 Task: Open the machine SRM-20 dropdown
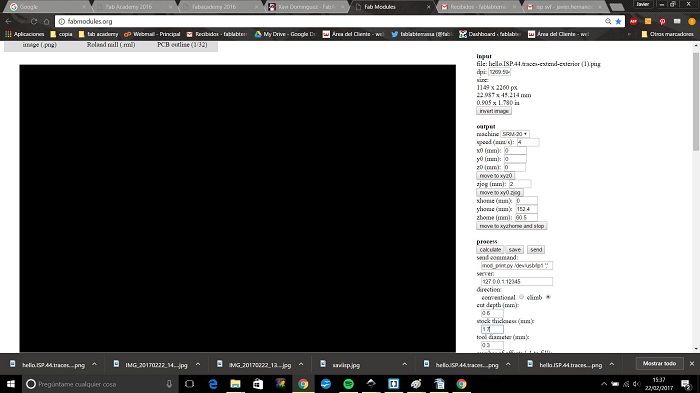point(515,134)
